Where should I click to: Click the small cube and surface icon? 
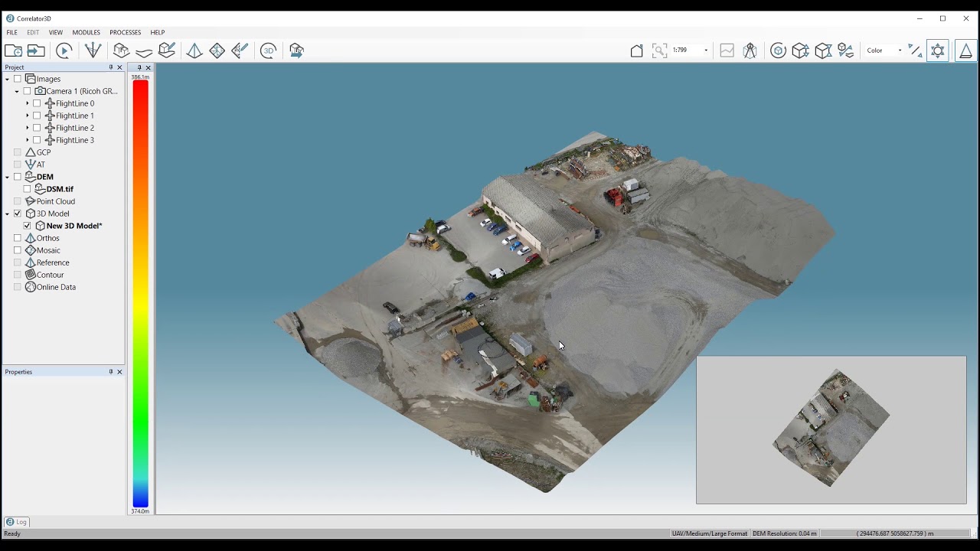[x=845, y=51]
